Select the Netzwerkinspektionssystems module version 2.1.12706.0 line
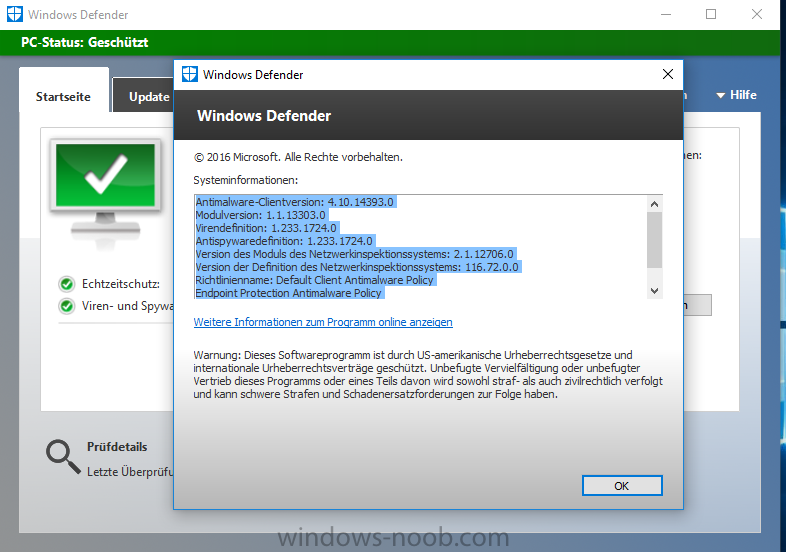786x552 pixels. (355, 254)
